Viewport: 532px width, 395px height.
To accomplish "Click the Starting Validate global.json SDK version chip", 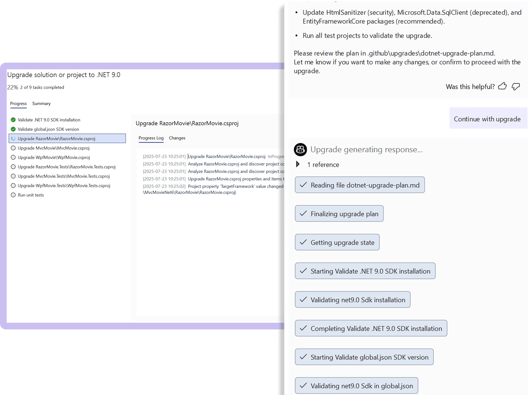I will tap(364, 357).
